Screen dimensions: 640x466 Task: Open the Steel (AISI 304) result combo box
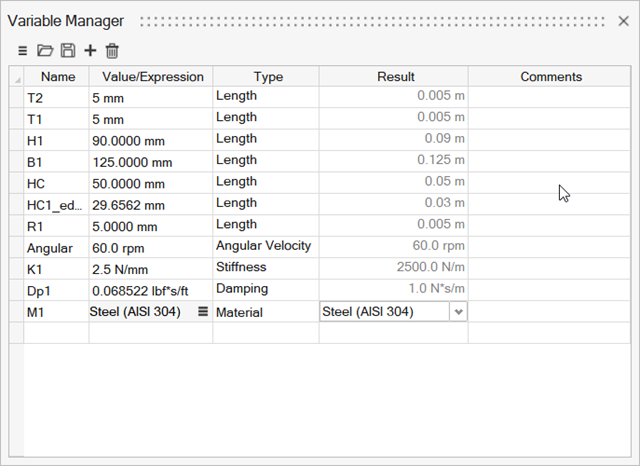coord(393,312)
